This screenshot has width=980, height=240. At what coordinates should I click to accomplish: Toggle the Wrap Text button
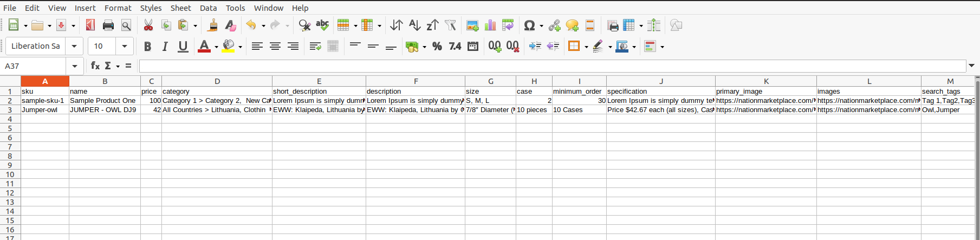(x=315, y=47)
